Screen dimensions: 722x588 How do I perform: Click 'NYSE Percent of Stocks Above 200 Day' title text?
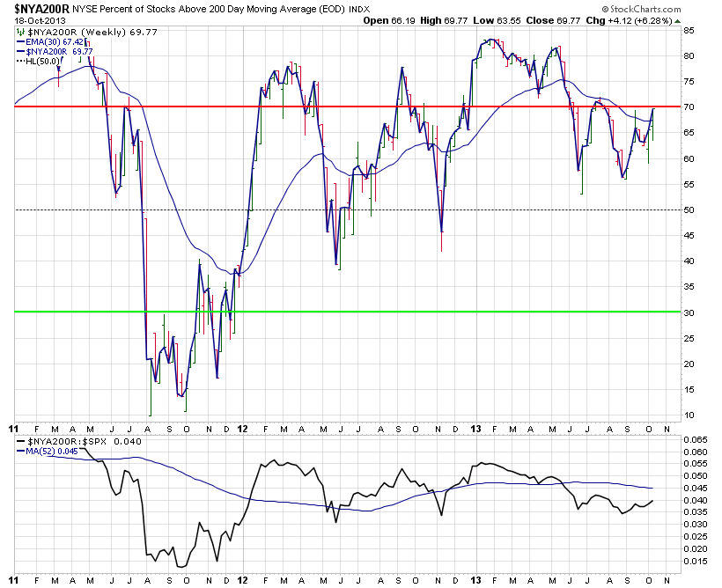[x=160, y=9]
